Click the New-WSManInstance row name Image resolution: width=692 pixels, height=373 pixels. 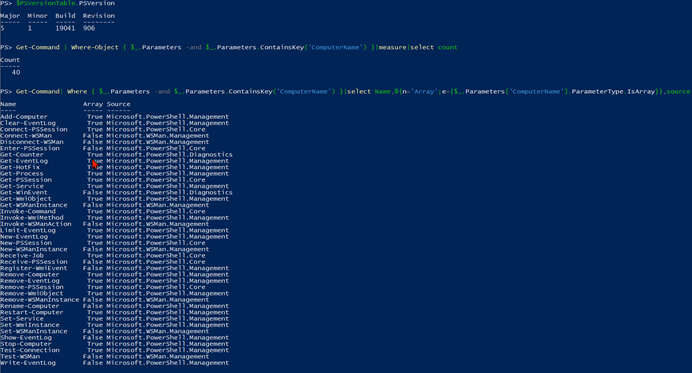point(34,249)
